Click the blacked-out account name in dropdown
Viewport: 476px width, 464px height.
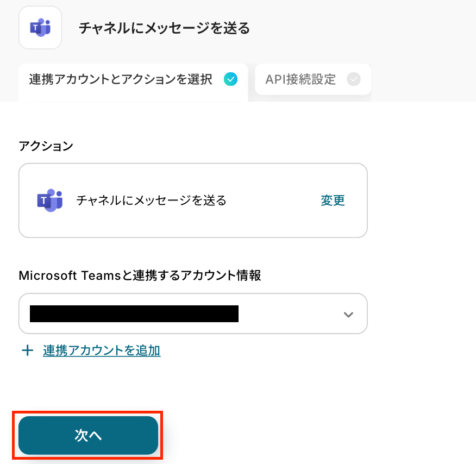134,314
